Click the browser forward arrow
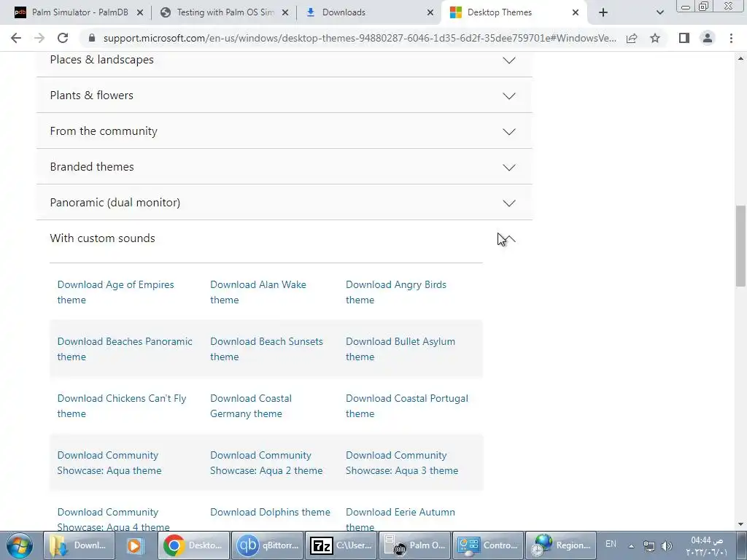 pos(39,38)
